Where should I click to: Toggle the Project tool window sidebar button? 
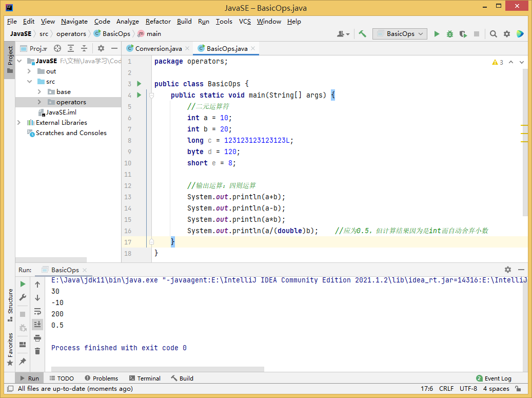[x=10, y=60]
